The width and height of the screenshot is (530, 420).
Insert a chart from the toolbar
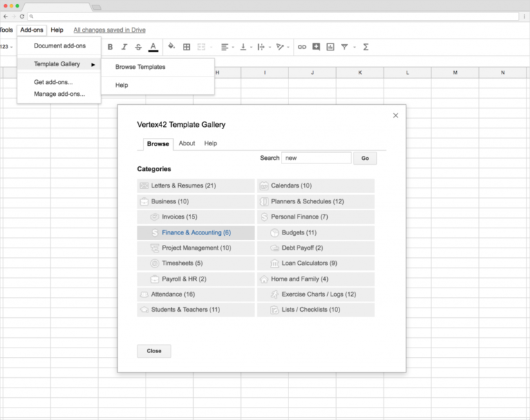[x=331, y=47]
